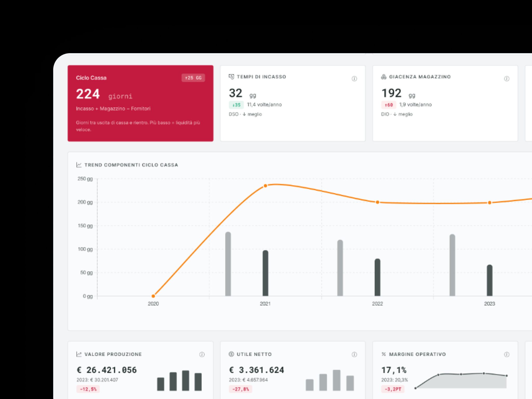Click the orange 2021 data point

coord(265,186)
